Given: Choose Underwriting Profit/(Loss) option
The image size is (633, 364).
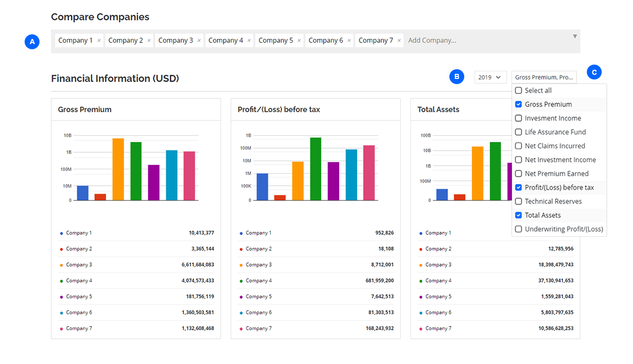Looking at the screenshot, I should (x=563, y=229).
